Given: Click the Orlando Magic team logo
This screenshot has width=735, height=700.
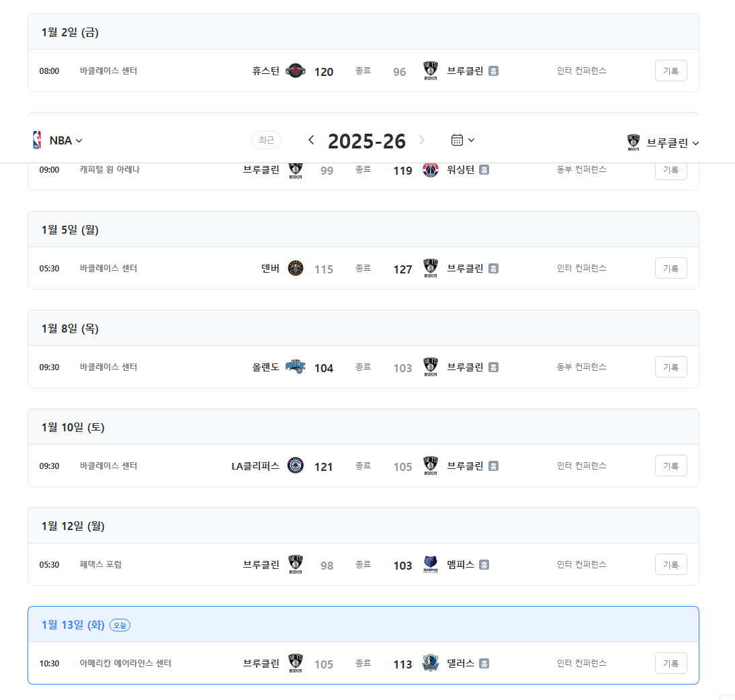Looking at the screenshot, I should (x=296, y=367).
